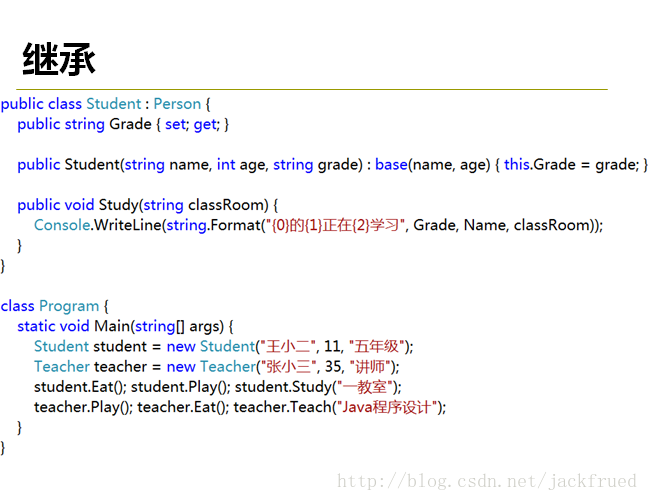Click the 'Teacher teacher = new Teacher' line

point(217,367)
